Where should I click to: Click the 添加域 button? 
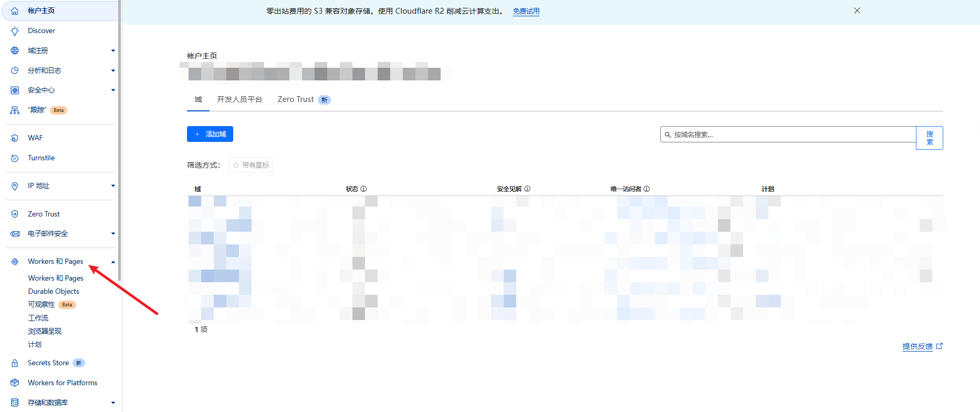coord(210,134)
